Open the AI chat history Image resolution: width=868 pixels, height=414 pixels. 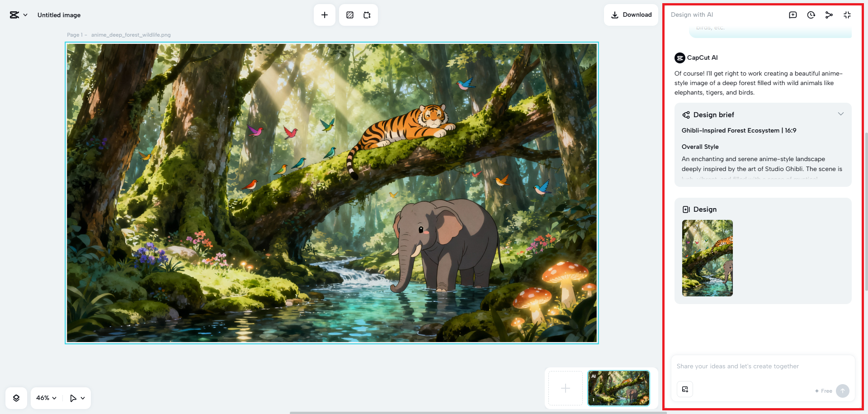point(811,15)
